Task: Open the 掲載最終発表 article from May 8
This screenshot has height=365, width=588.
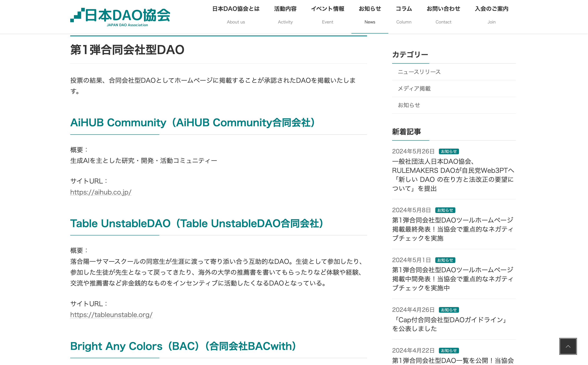Action: tap(453, 229)
